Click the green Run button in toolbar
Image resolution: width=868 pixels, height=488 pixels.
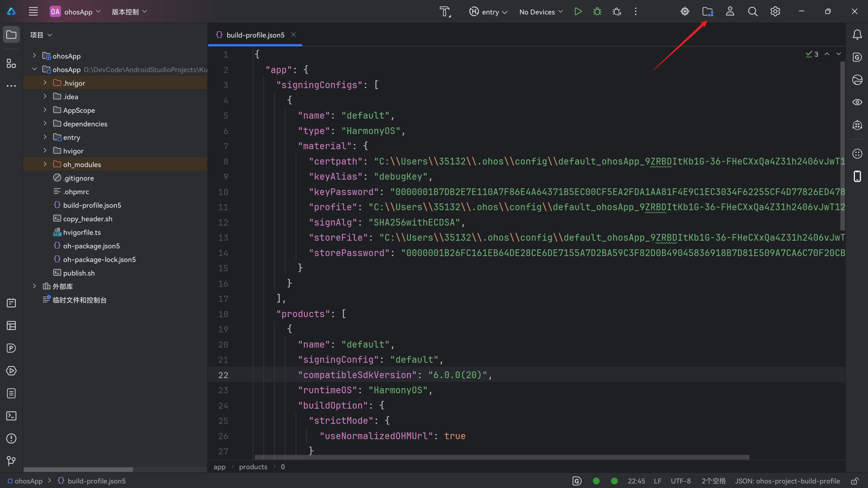tap(578, 12)
